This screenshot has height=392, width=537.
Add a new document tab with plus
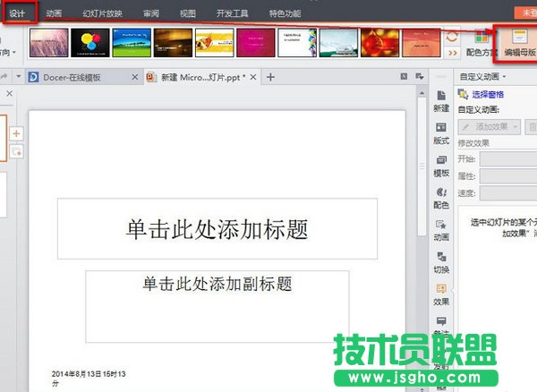coord(270,77)
